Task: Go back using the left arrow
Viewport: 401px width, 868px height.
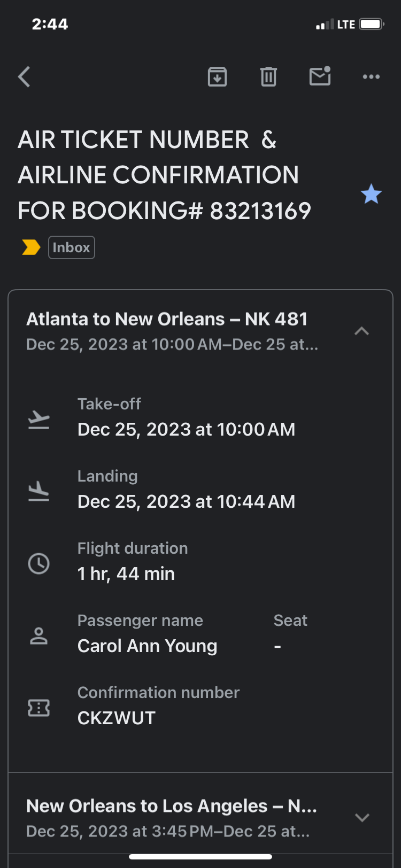Action: tap(25, 77)
